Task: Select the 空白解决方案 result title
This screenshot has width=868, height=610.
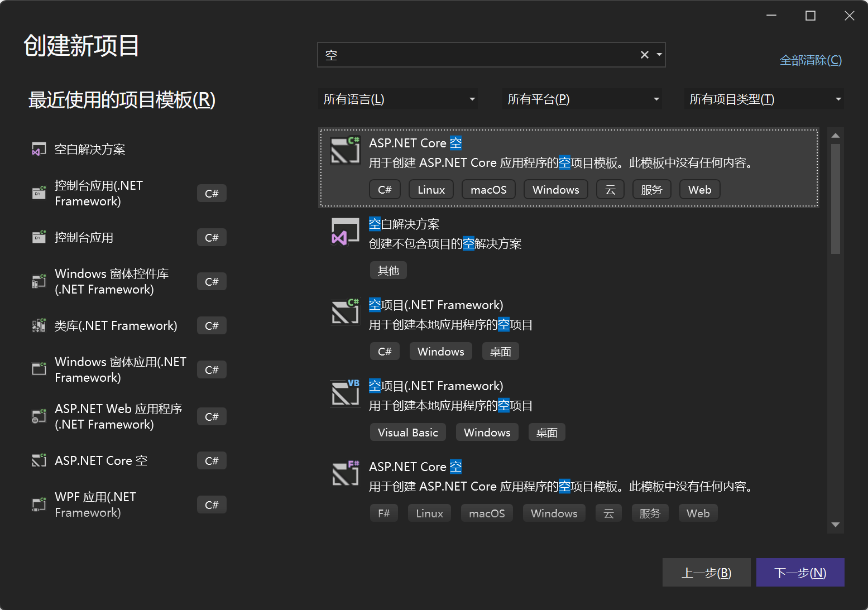Action: tap(404, 224)
